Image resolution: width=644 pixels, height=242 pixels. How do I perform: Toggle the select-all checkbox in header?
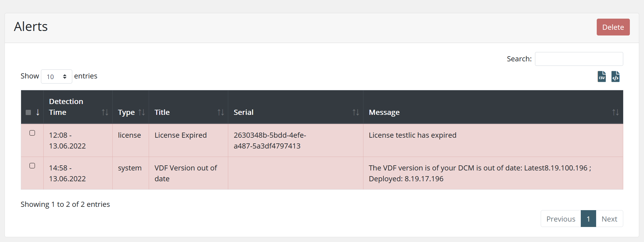[28, 112]
